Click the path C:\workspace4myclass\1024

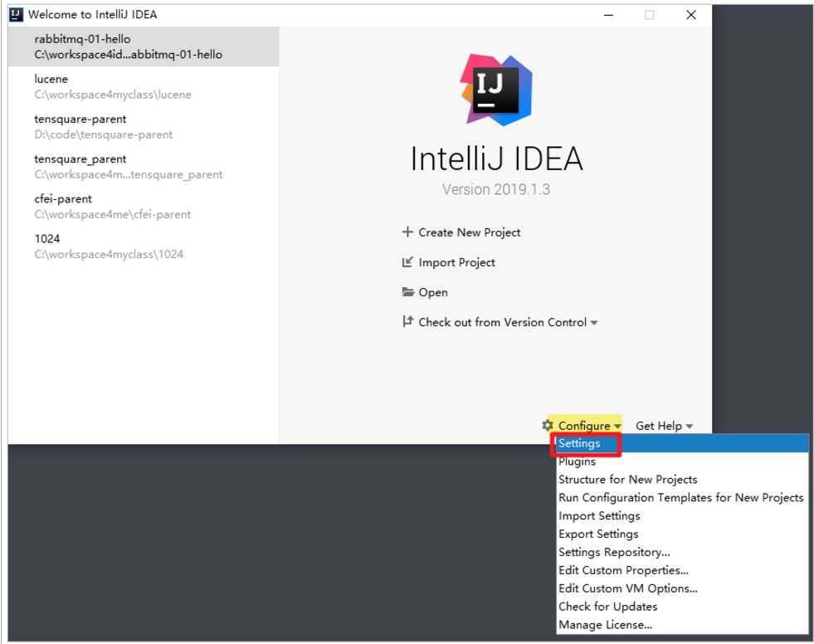coord(109,255)
